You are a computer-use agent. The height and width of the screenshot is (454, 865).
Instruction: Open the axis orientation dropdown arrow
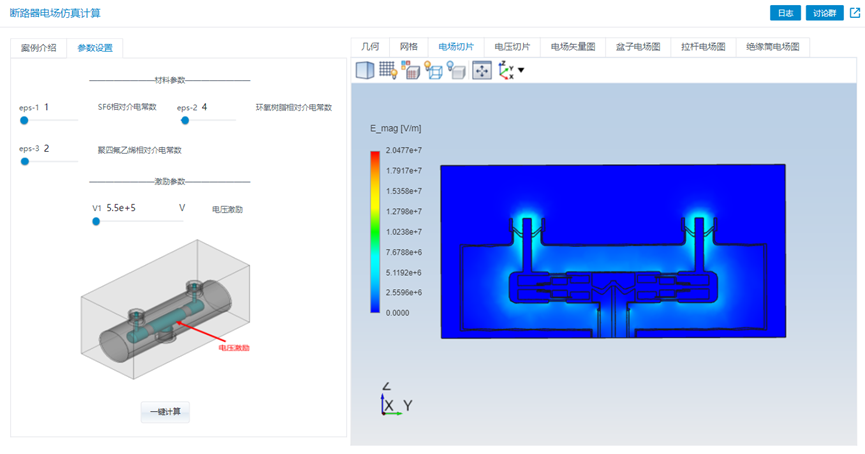click(521, 70)
